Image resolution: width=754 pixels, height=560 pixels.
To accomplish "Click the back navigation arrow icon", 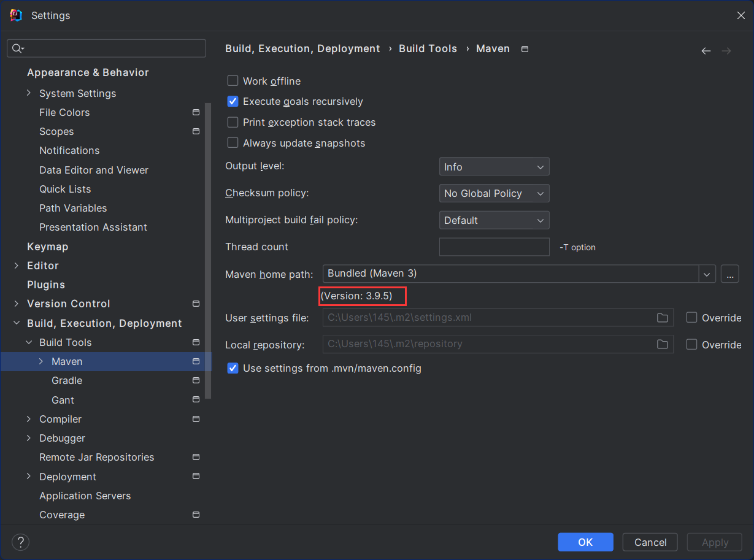I will click(706, 51).
